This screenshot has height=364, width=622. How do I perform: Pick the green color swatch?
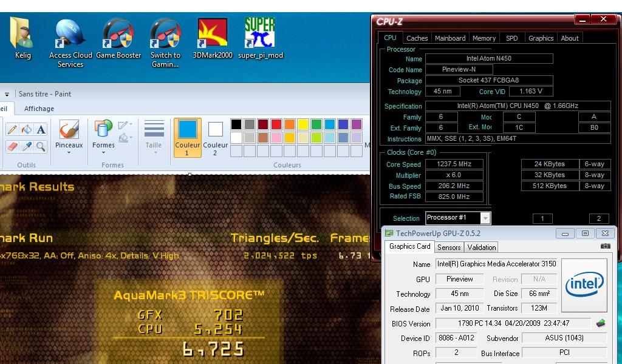pyautogui.click(x=316, y=124)
